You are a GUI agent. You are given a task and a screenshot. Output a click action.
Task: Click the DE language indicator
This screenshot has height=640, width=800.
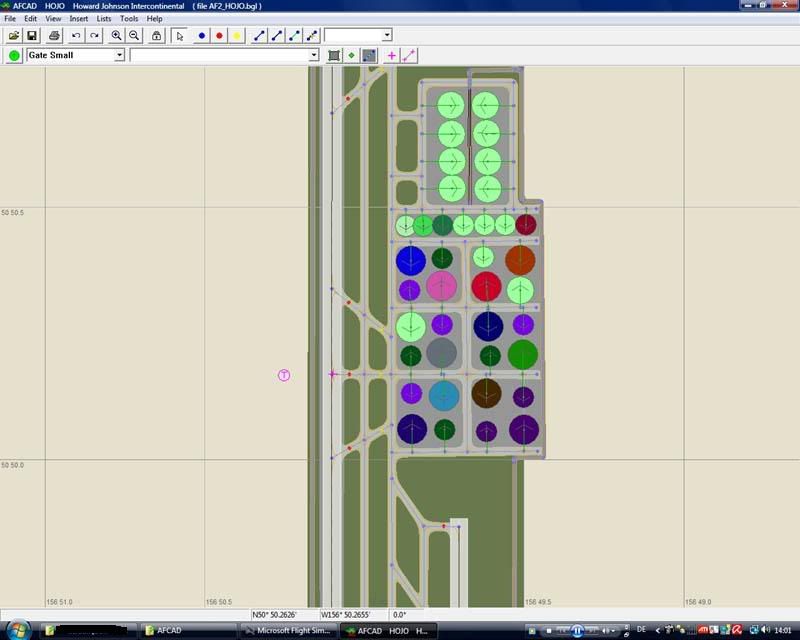pyautogui.click(x=641, y=629)
